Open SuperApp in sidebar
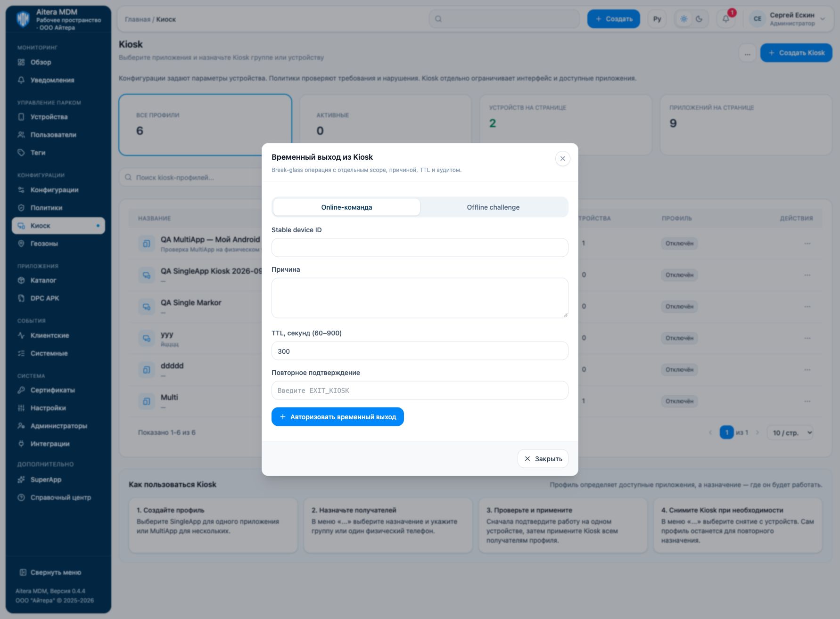The width and height of the screenshot is (840, 619). pos(58,480)
